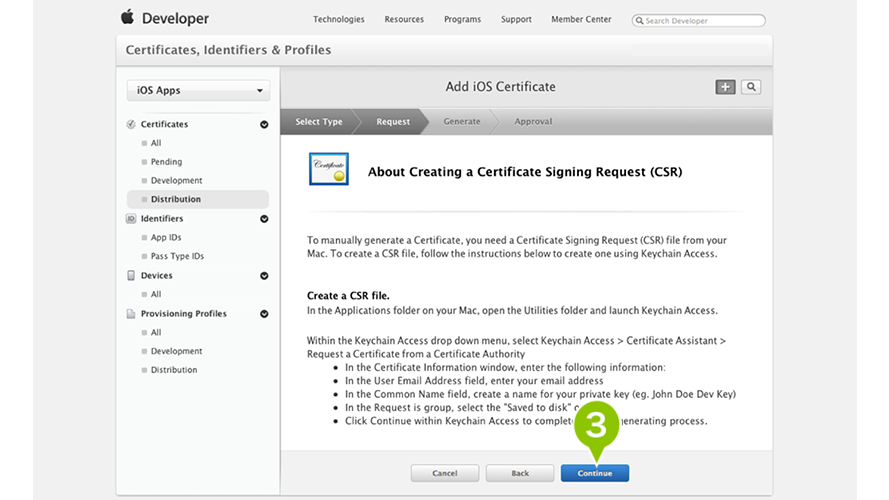
Task: Select the Generate step
Action: coord(462,122)
